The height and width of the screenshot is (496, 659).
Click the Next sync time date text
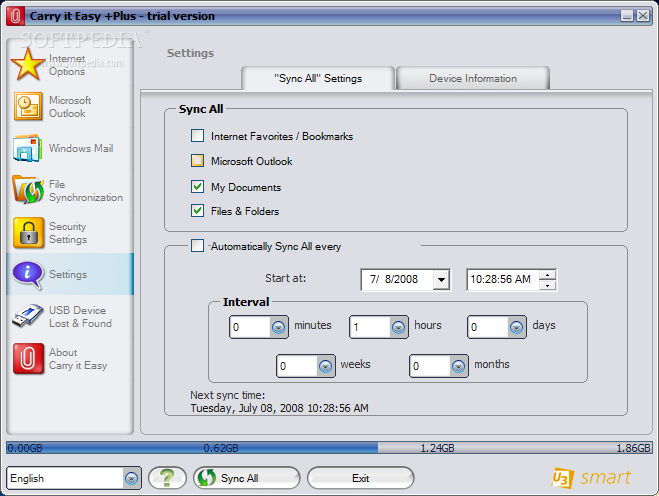(x=279, y=408)
